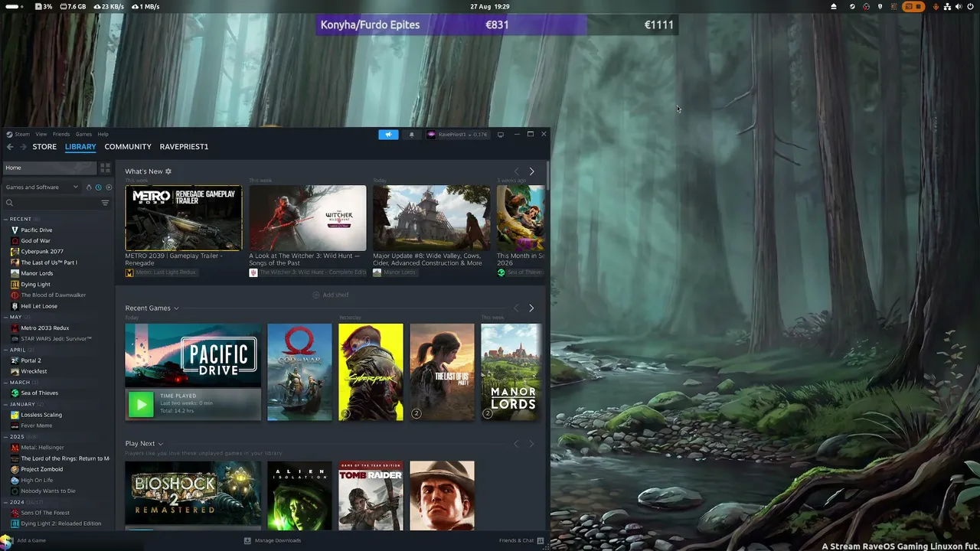The height and width of the screenshot is (551, 980).
Task: Open Friends & Chat
Action: (x=521, y=540)
